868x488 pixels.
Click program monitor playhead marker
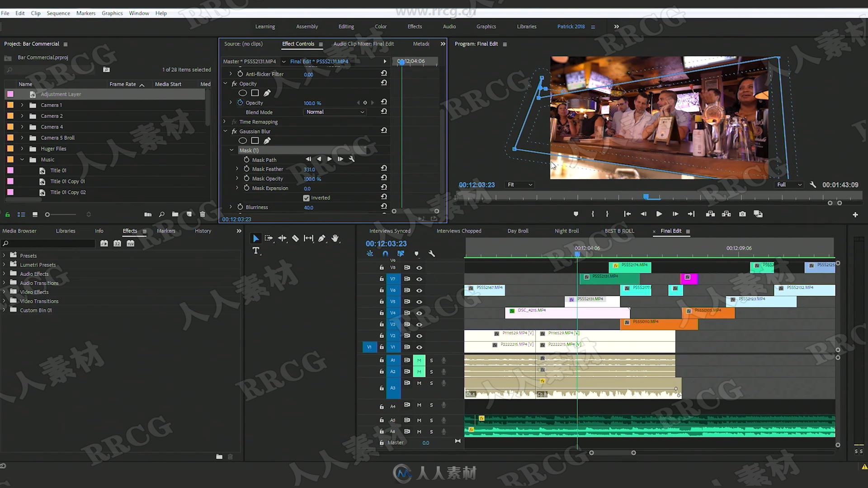646,197
